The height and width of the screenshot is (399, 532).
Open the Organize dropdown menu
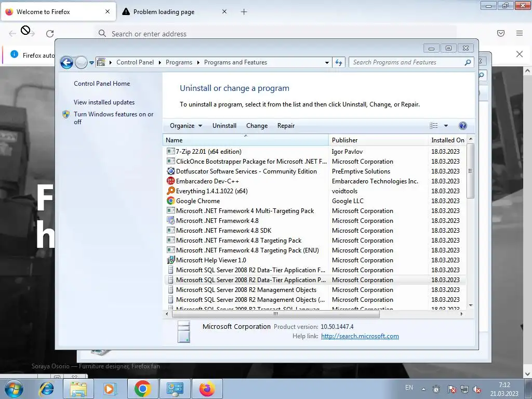[186, 126]
